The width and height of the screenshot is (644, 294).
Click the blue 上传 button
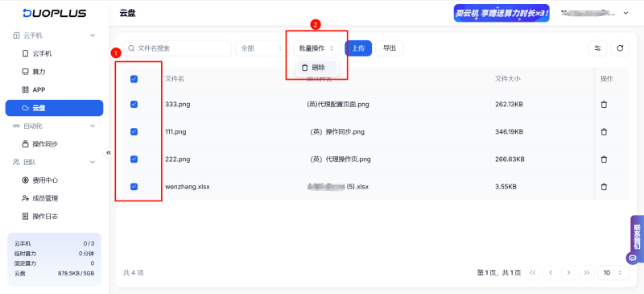358,48
